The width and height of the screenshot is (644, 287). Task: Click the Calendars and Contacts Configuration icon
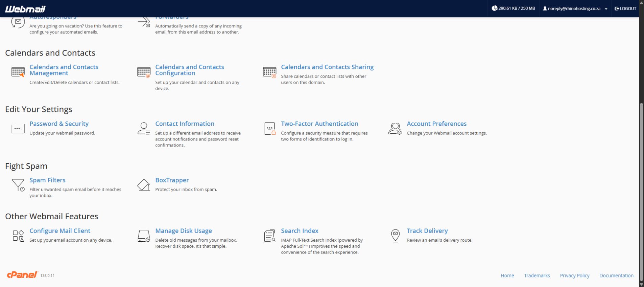144,72
